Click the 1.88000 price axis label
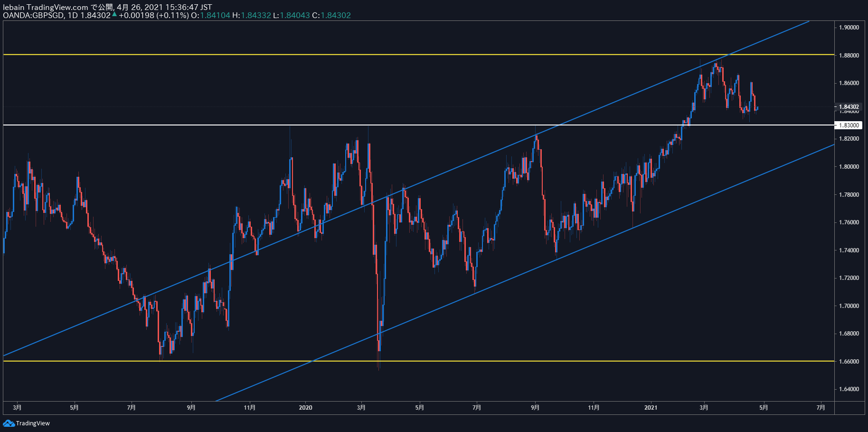The width and height of the screenshot is (868, 432). (849, 56)
